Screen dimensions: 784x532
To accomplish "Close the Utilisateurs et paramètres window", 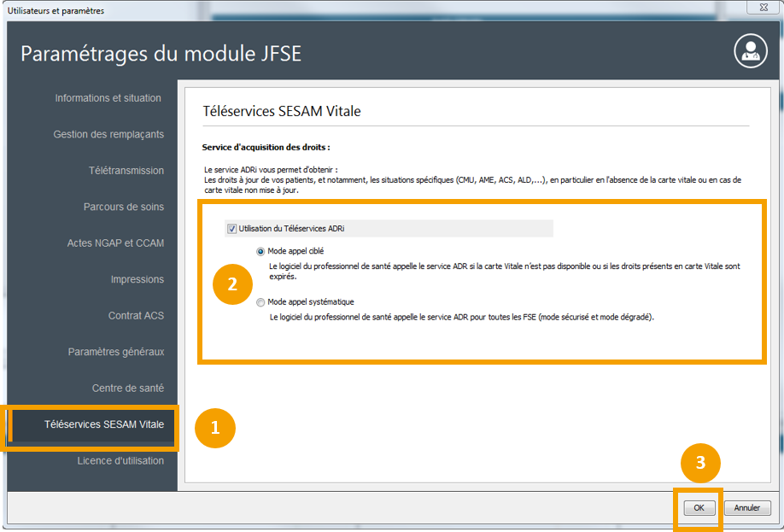I will [764, 7].
